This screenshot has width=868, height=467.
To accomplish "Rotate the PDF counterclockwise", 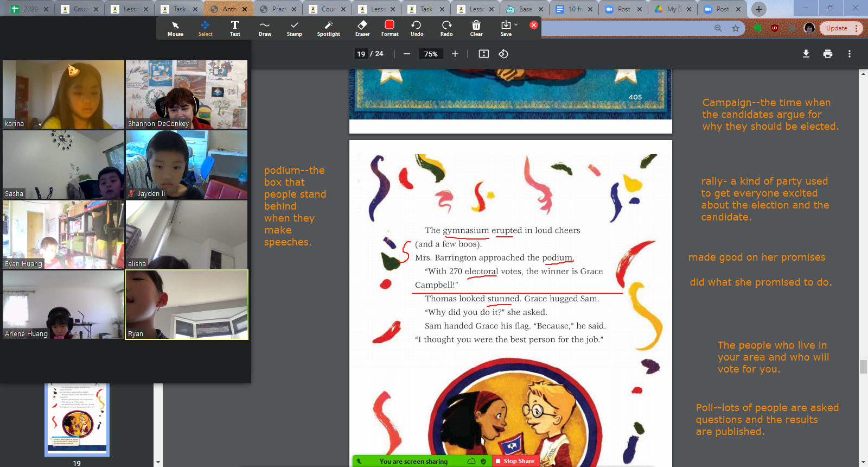I will (x=503, y=54).
